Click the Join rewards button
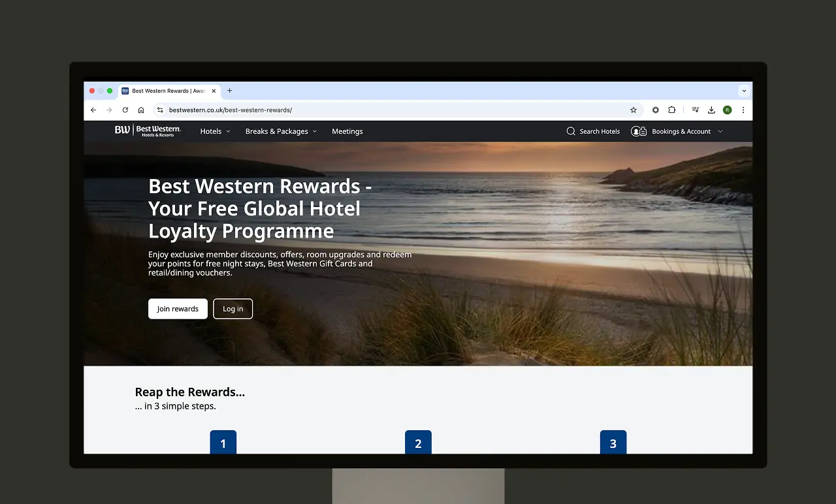The image size is (836, 504). [x=178, y=309]
